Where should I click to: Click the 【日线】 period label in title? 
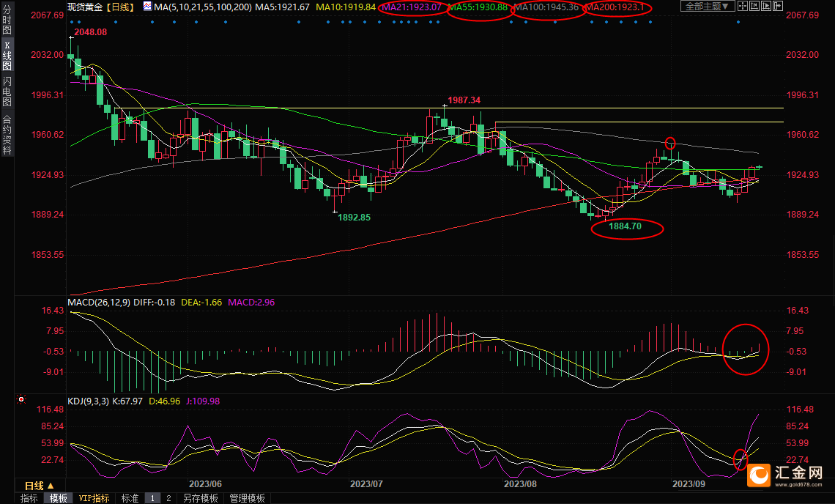[119, 7]
